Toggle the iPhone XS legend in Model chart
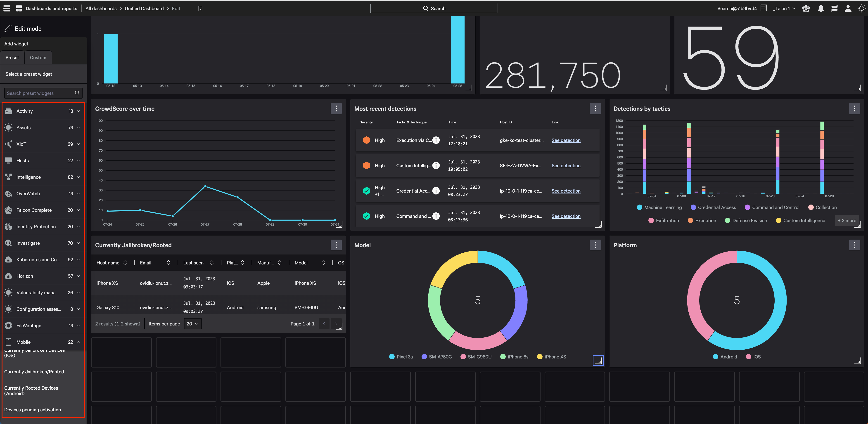The height and width of the screenshot is (424, 868). [x=552, y=357]
